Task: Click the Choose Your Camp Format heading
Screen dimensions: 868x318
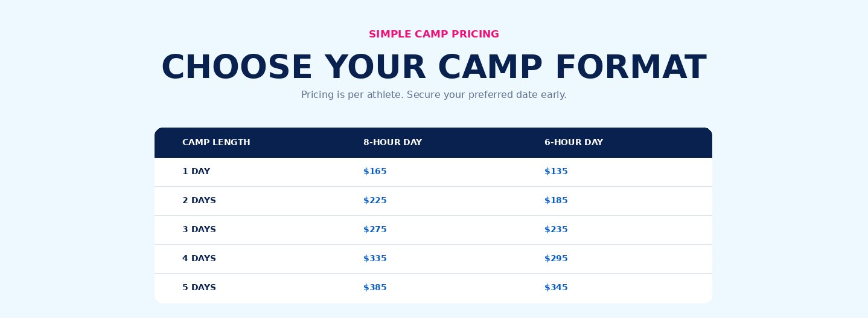Action: pyautogui.click(x=434, y=68)
